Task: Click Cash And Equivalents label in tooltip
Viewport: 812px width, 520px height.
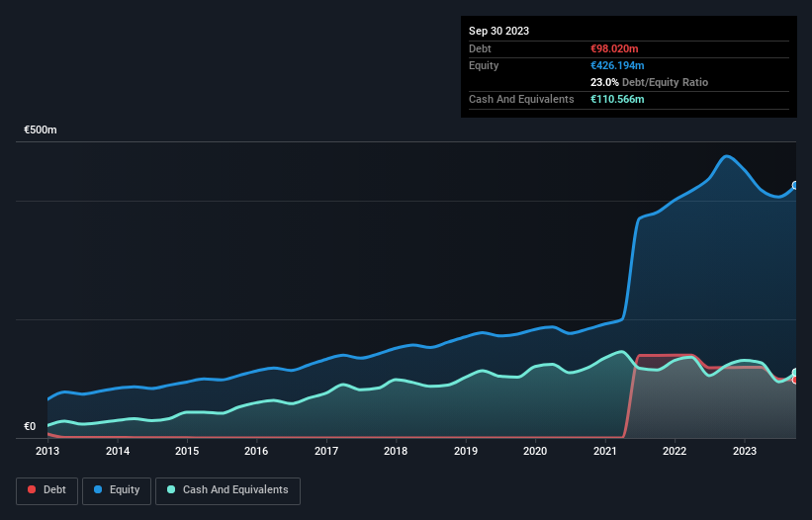Action: (x=521, y=99)
